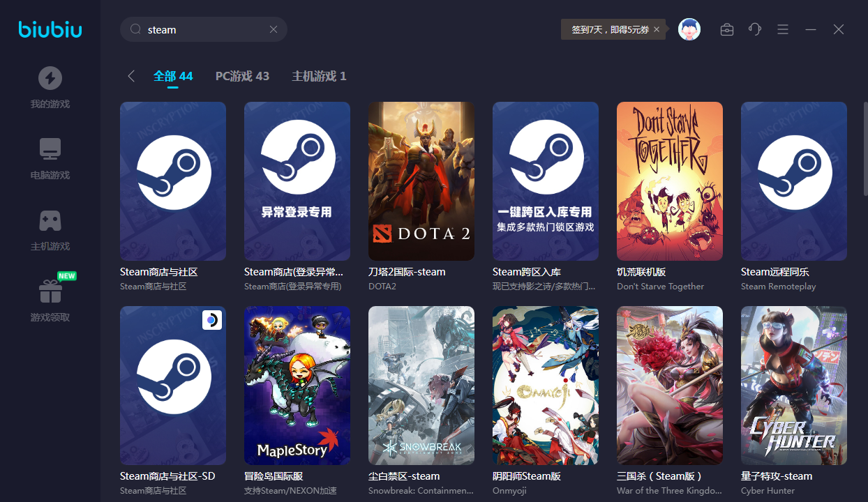Click title 量子特攻-steam
868x502 pixels.
(x=777, y=476)
